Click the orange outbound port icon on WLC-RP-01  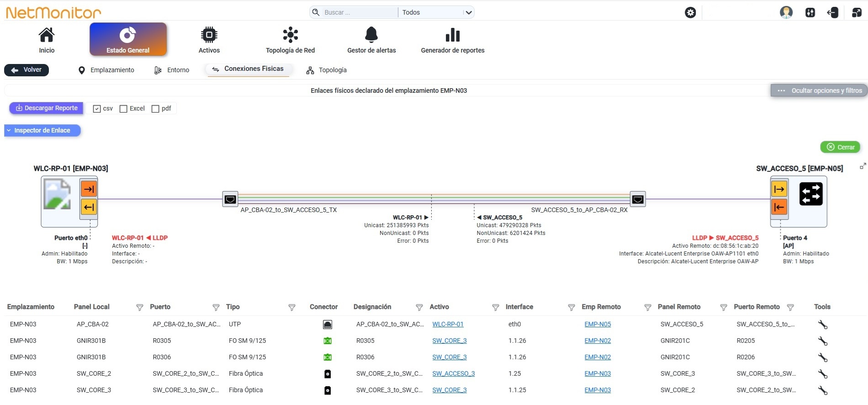(89, 189)
